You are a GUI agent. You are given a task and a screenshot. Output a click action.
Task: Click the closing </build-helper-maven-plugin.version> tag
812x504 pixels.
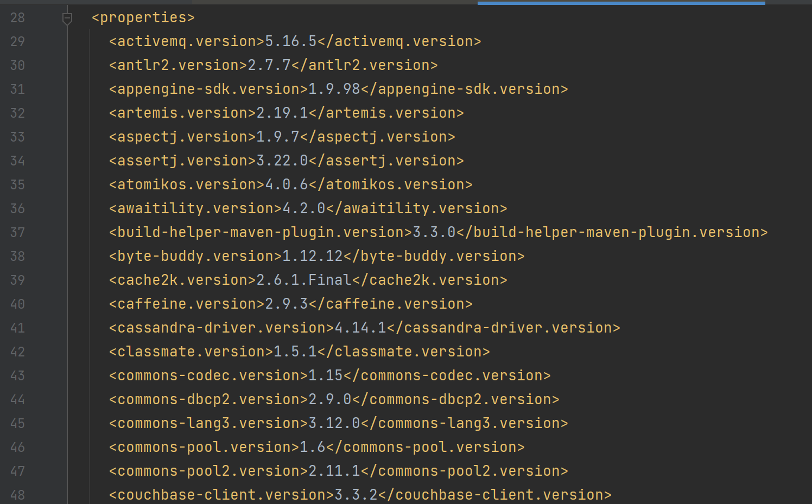612,232
